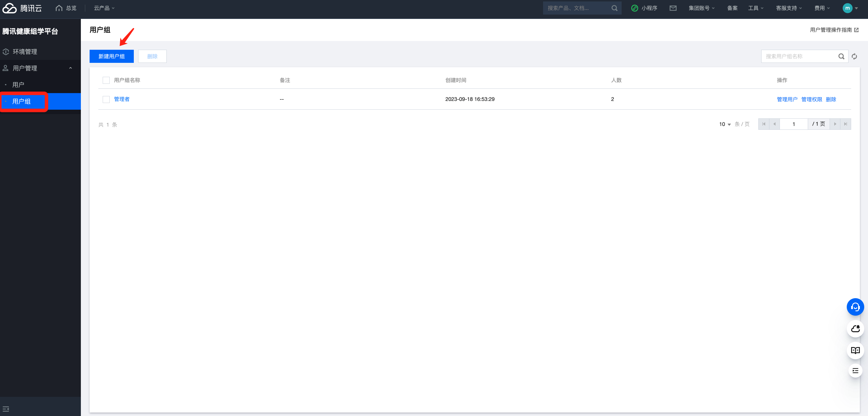Select 用户 in the sidebar menu
Viewport: 868px width, 416px height.
tap(18, 85)
